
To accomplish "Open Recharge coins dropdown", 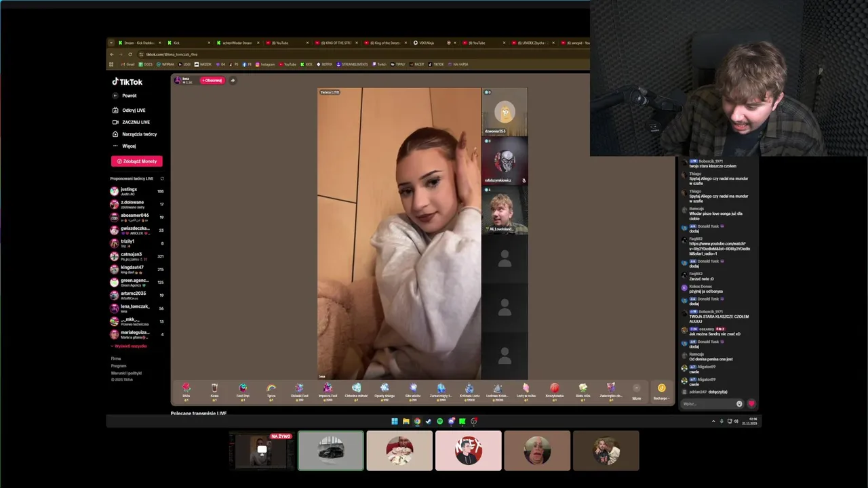I will coord(661,392).
